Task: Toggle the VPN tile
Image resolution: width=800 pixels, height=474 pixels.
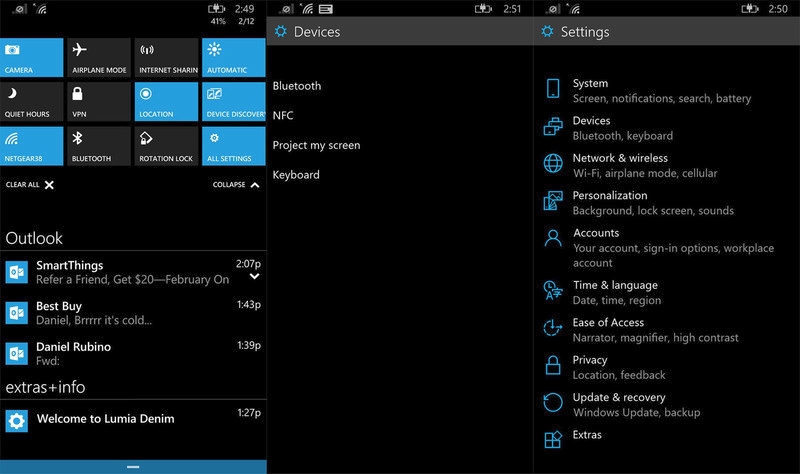Action: (99, 102)
